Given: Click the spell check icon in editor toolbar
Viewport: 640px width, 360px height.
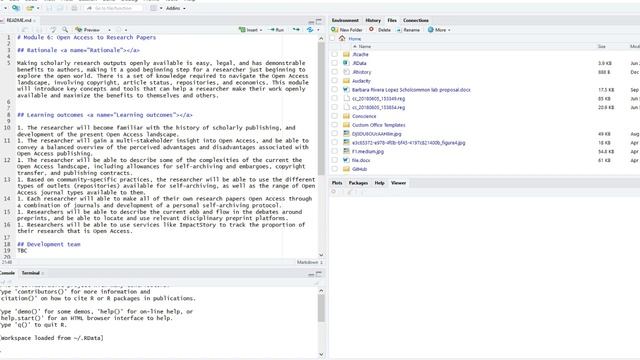Looking at the screenshot, I should pos(53,30).
